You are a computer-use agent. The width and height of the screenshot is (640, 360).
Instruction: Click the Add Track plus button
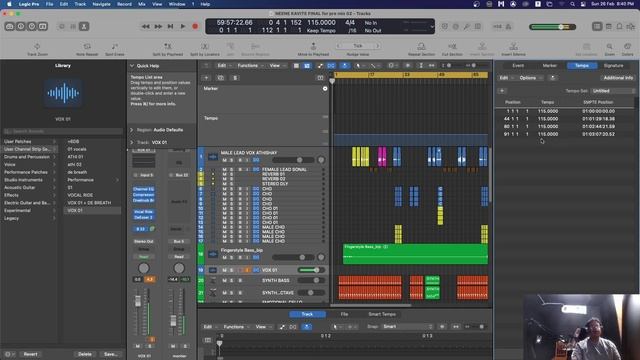tap(207, 78)
